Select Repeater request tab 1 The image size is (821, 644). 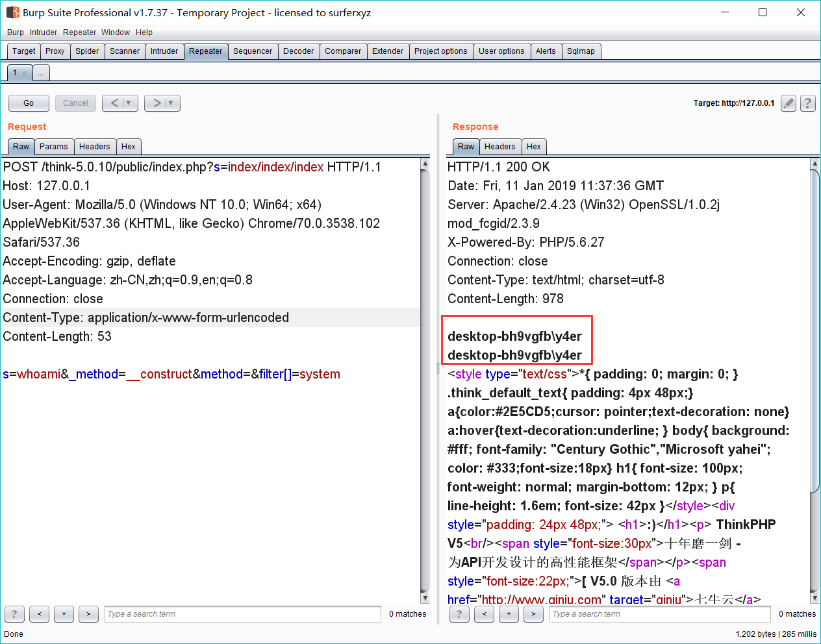point(15,73)
